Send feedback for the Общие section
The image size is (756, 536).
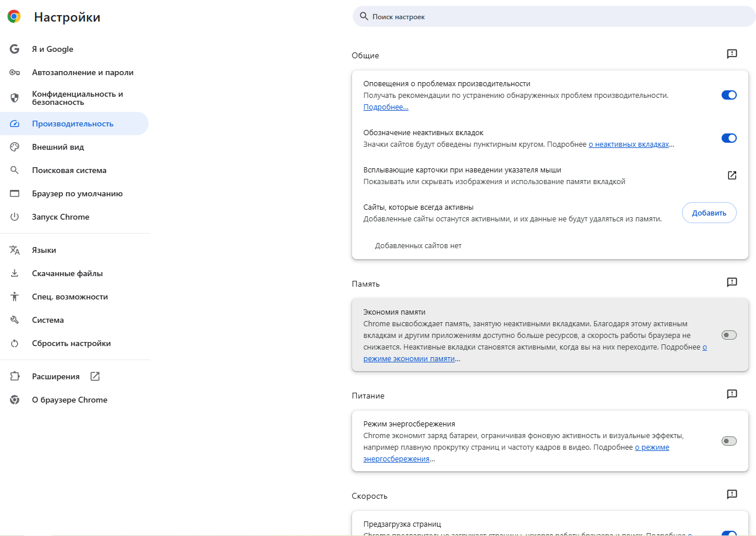click(x=732, y=54)
